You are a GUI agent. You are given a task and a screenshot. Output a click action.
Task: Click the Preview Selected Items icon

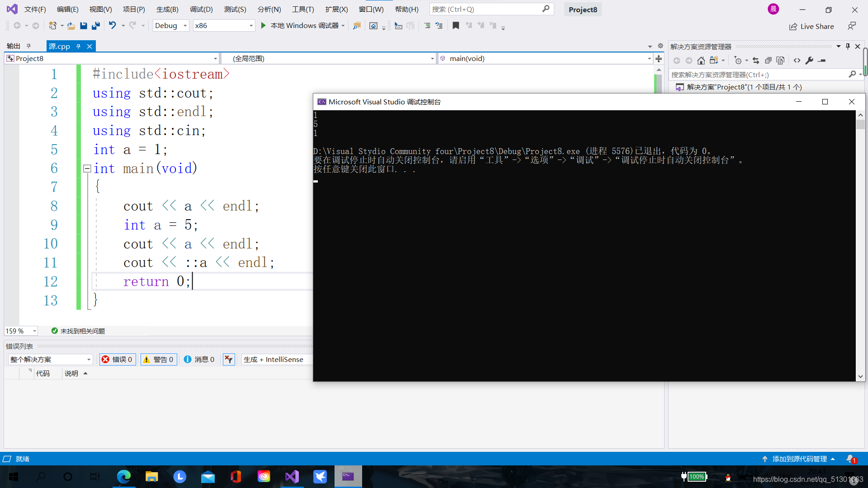(x=822, y=61)
